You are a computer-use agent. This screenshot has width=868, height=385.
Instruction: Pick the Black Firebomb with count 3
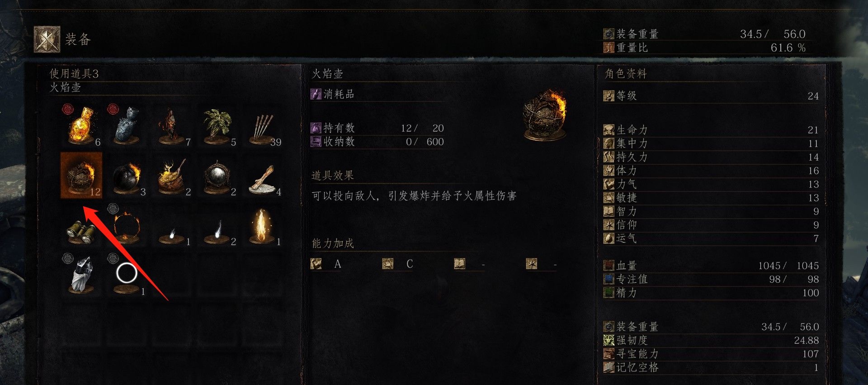click(x=127, y=176)
